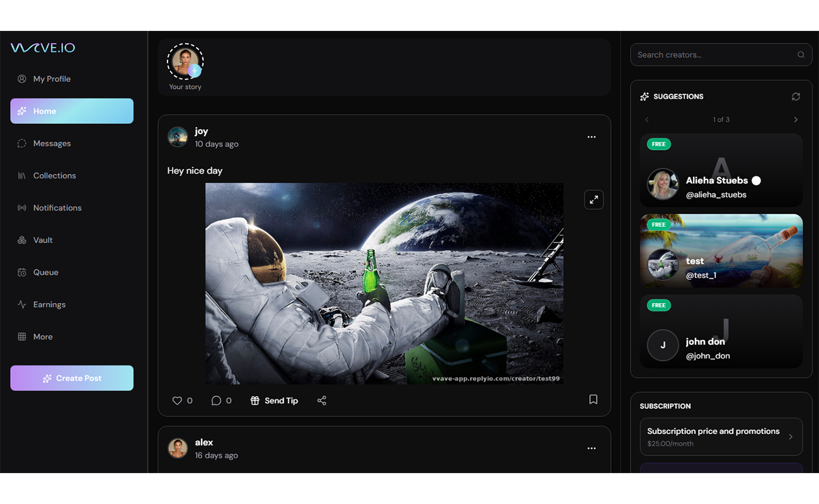Click the share icon on joy's post
Image resolution: width=819 pixels, height=504 pixels.
[322, 401]
